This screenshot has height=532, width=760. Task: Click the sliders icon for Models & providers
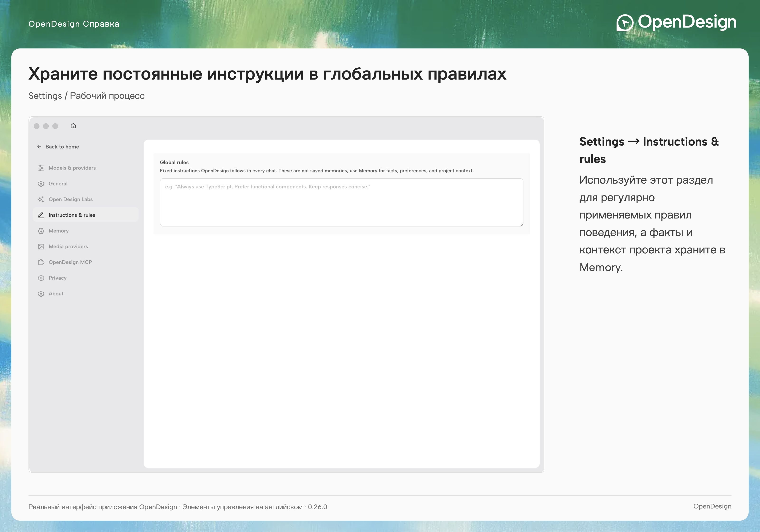(x=41, y=168)
